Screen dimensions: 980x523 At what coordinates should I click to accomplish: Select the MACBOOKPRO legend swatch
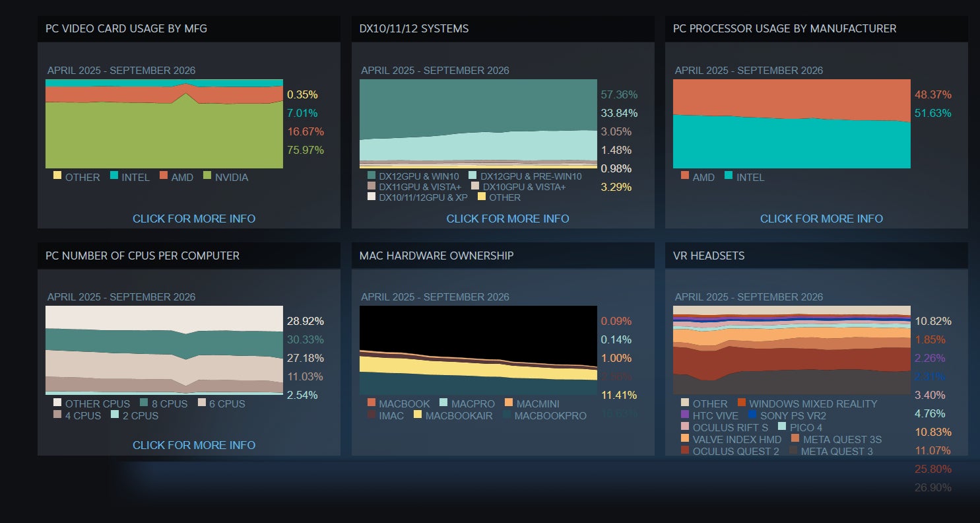507,414
